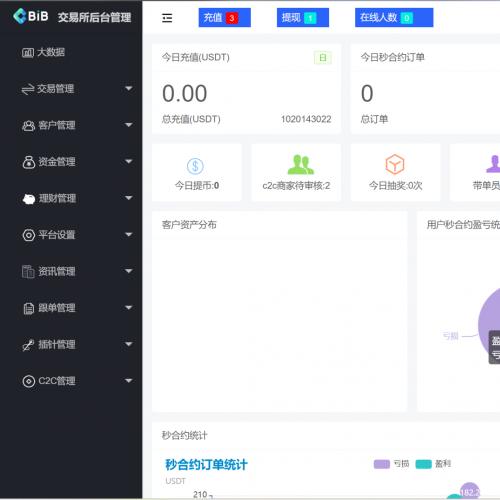Toggle the 盈利 series in the chart legend

[433, 464]
